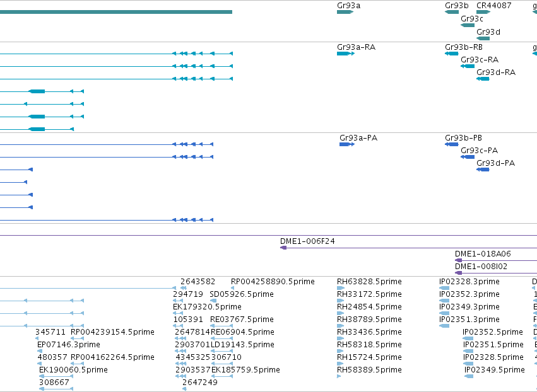
Task: Select EST feature 2647249
Action: click(184, 389)
